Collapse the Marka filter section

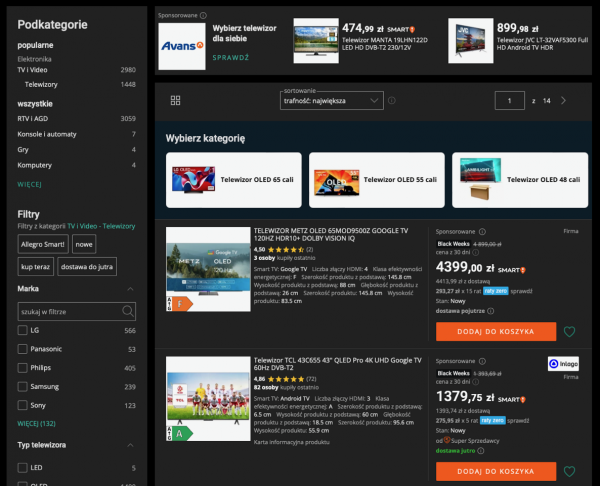(x=128, y=288)
